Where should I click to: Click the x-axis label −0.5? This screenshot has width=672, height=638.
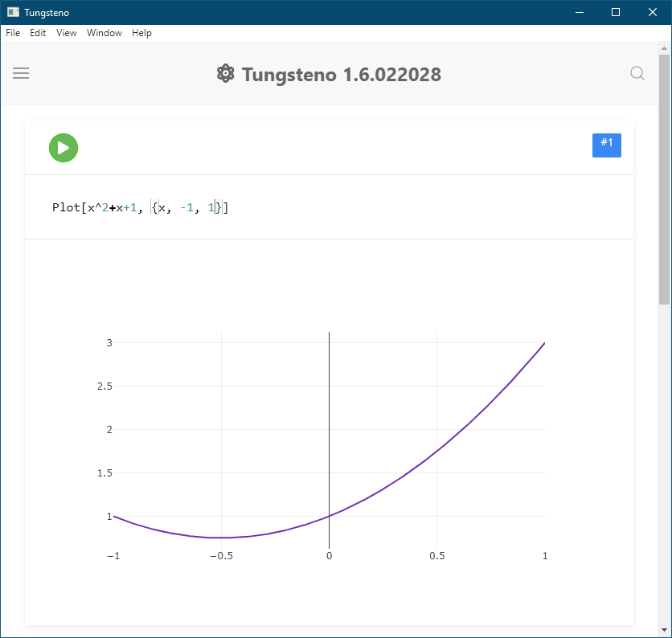(221, 556)
